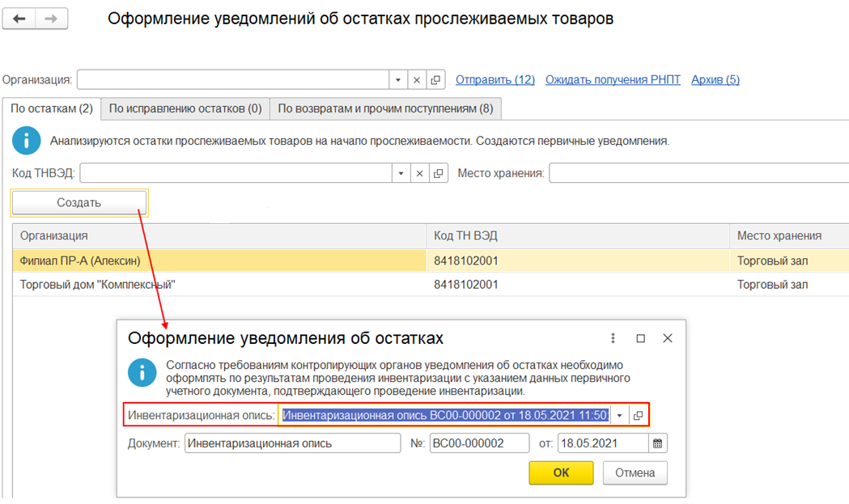Expand the Код ТНВЭД dropdown

click(400, 173)
